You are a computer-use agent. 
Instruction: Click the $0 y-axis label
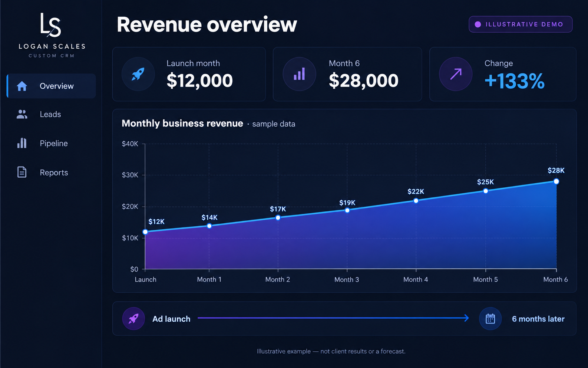pyautogui.click(x=134, y=269)
